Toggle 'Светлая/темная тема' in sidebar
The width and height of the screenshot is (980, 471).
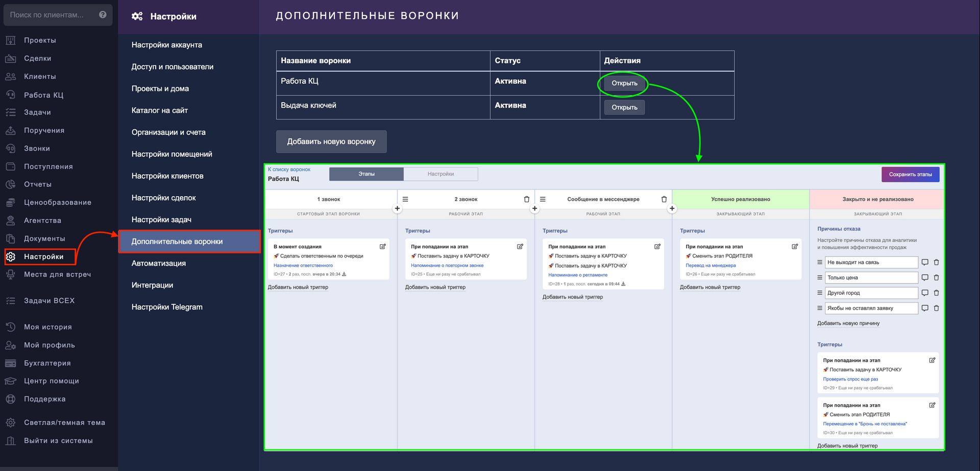[x=64, y=422]
